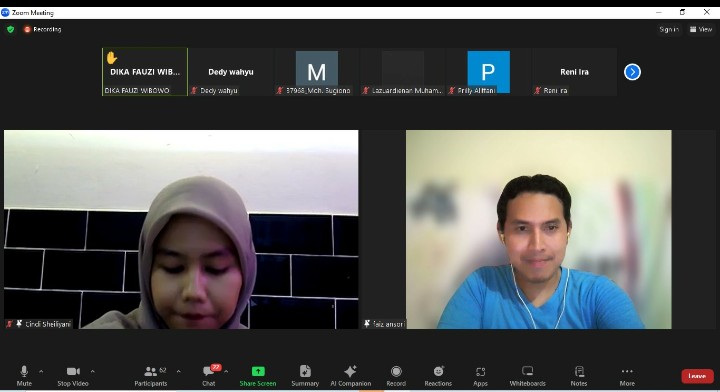Screen dimensions: 720x392
Task: Open Whiteboards
Action: pyautogui.click(x=528, y=376)
